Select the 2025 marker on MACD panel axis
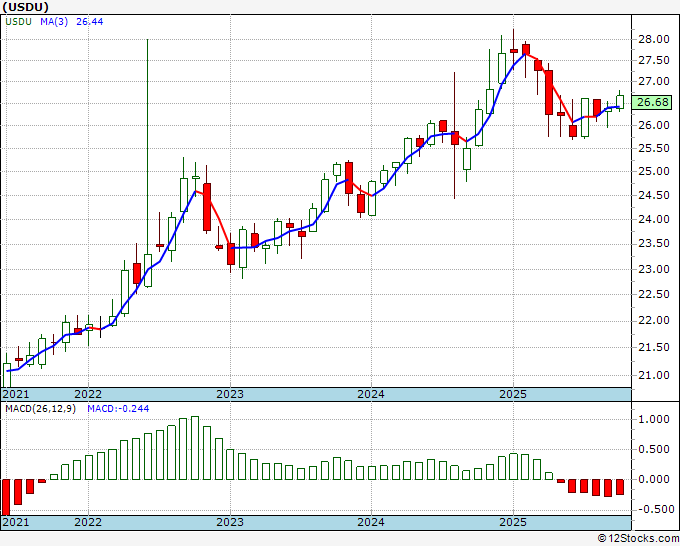The width and height of the screenshot is (680, 546). [512, 522]
